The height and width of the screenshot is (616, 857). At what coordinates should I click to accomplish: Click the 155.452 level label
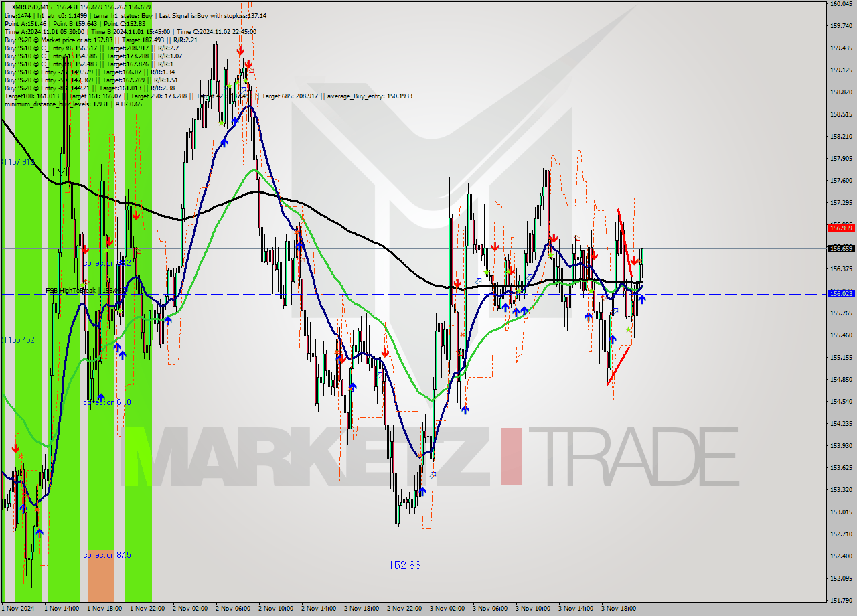coord(19,340)
